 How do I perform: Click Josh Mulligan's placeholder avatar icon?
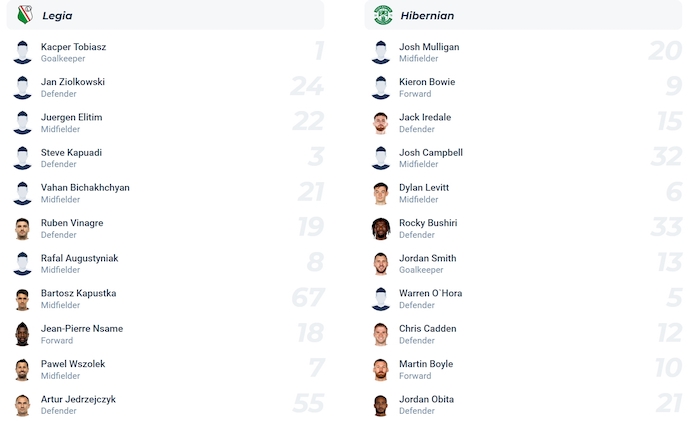[381, 53]
